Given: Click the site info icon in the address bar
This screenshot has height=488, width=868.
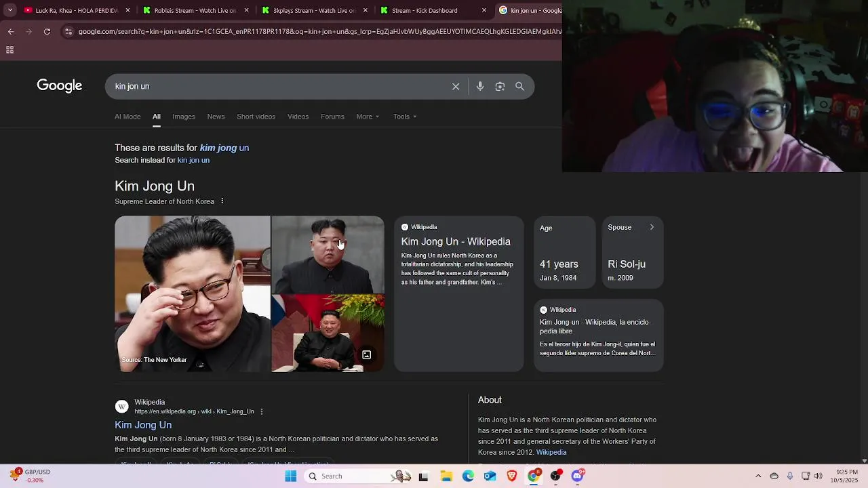Looking at the screenshot, I should click(x=68, y=31).
